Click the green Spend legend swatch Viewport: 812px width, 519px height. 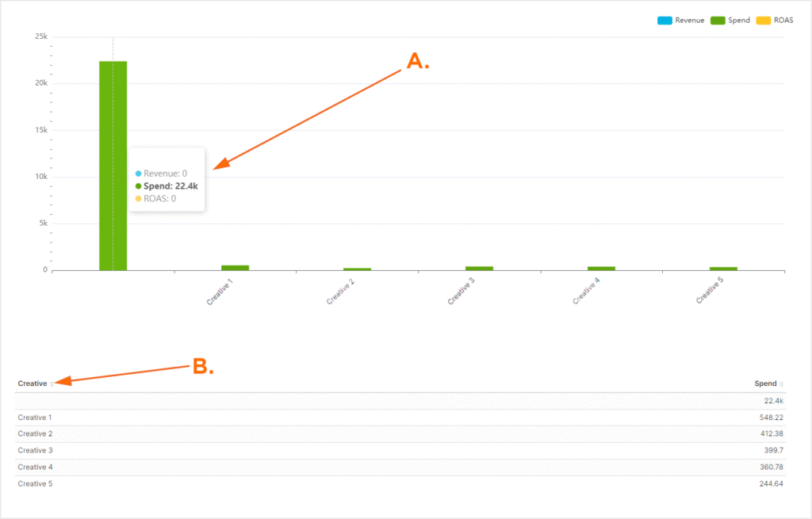(717, 20)
